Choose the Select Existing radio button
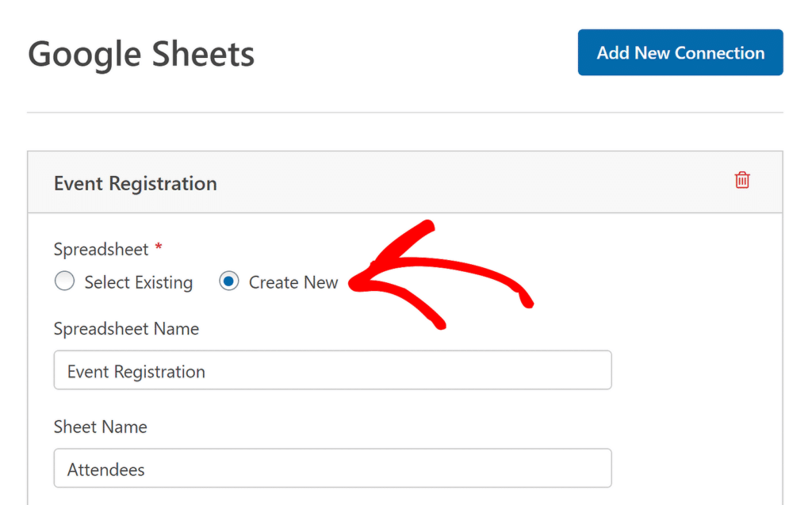Screen dimensions: 812x505 65,281
